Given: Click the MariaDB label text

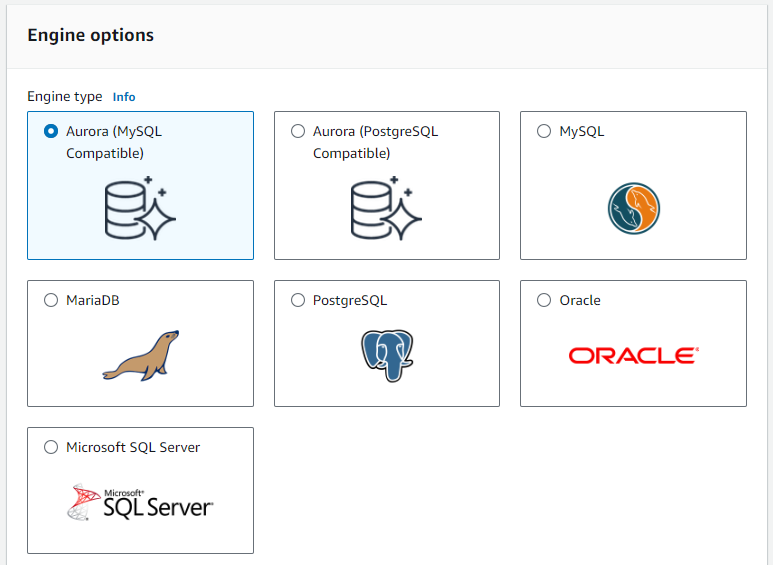Looking at the screenshot, I should point(93,300).
